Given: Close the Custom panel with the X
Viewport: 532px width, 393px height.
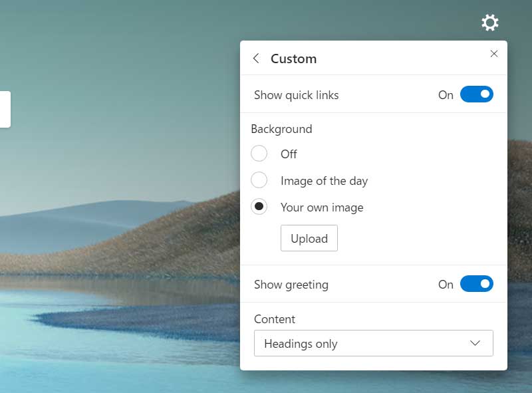Looking at the screenshot, I should [494, 54].
